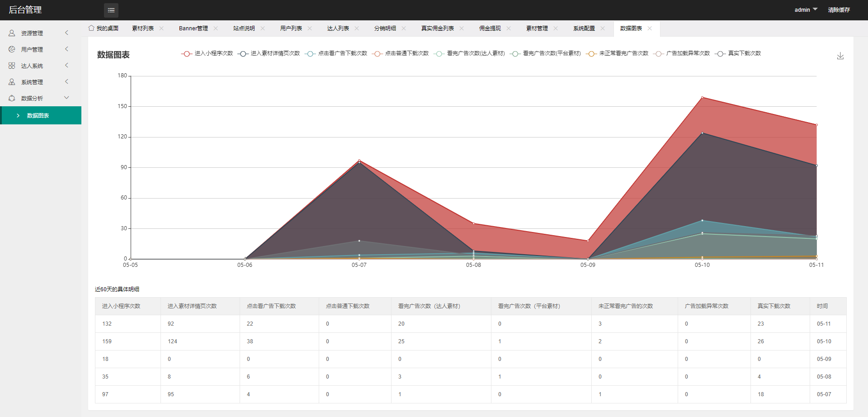The width and height of the screenshot is (868, 417).
Task: Close the 数据图表 tab
Action: (650, 28)
